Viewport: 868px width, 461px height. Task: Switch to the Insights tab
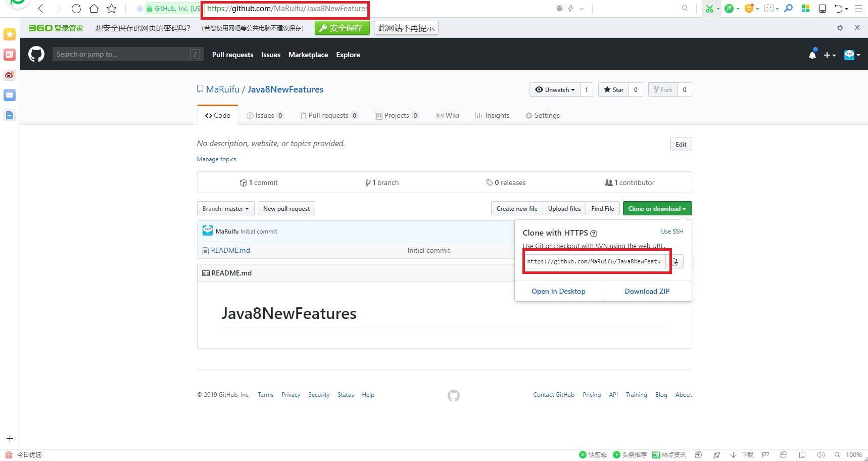pos(493,115)
